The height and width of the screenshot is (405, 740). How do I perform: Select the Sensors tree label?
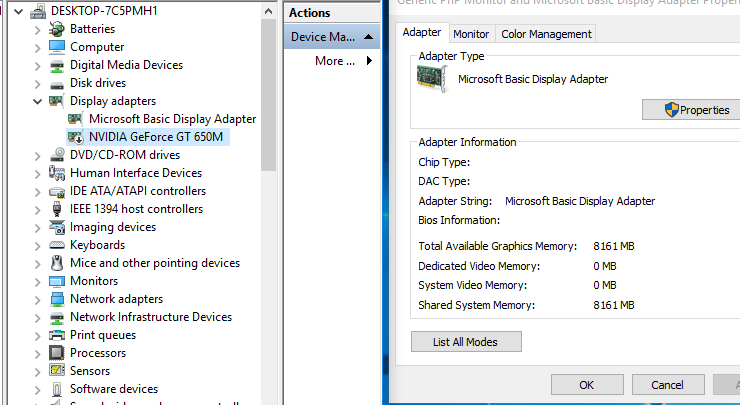click(90, 371)
